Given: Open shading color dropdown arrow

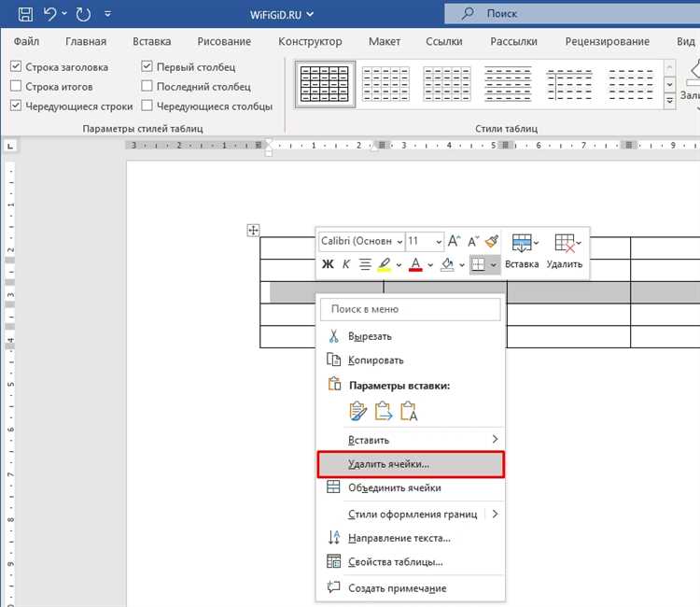Looking at the screenshot, I should tap(462, 265).
